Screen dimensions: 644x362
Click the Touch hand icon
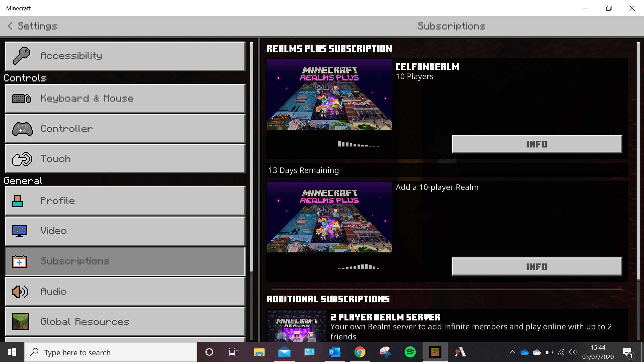[x=22, y=159]
